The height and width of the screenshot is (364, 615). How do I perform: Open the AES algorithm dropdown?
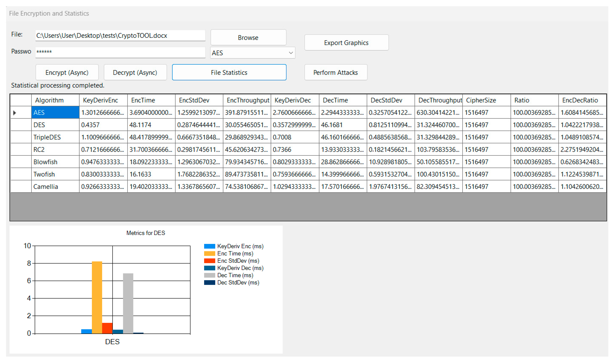[x=253, y=53]
